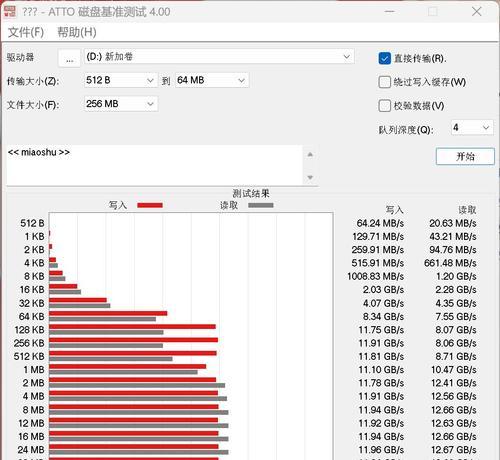Click the 1 MB row label in chart
The width and height of the screenshot is (500, 460).
pyautogui.click(x=34, y=370)
